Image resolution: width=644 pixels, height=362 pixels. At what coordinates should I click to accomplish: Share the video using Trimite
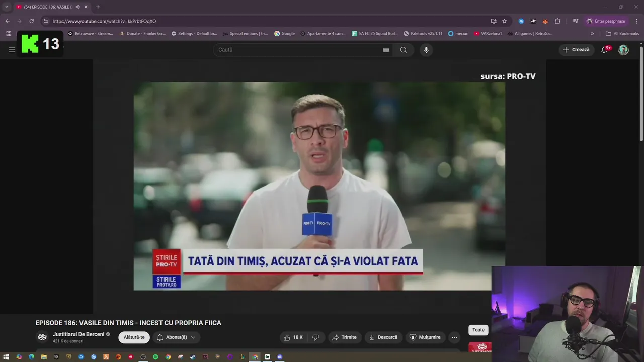tap(345, 337)
